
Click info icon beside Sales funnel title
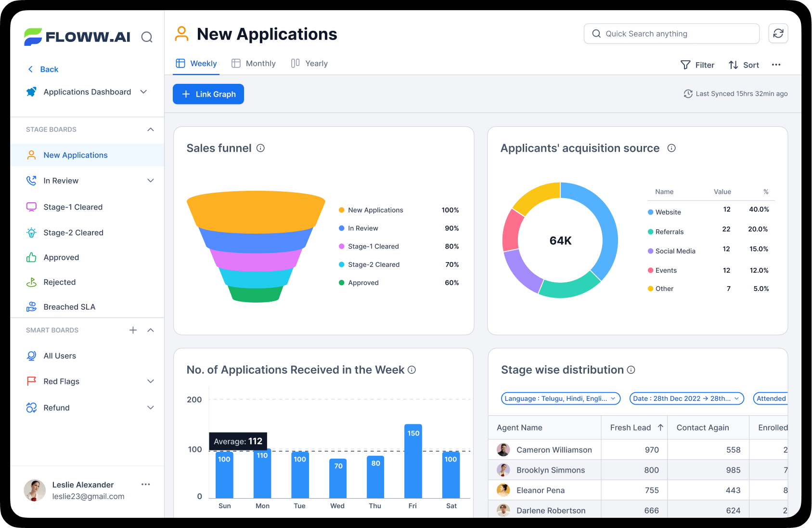tap(260, 148)
